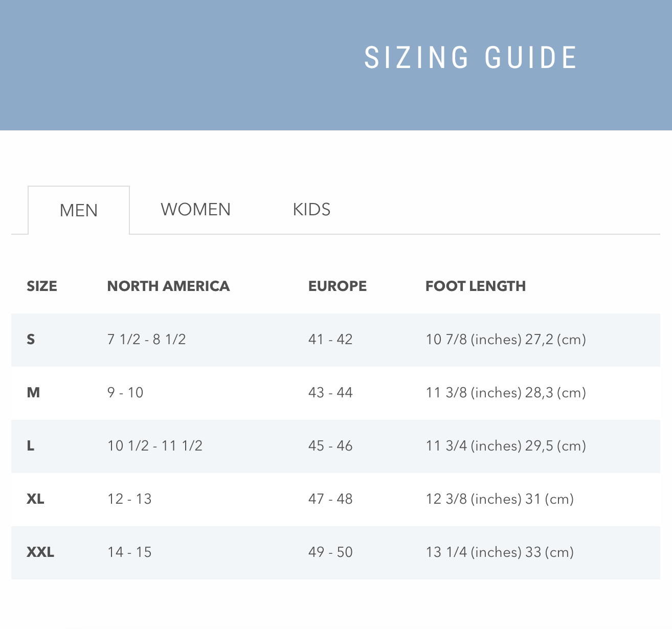The width and height of the screenshot is (672, 629).
Task: Click the 13 1/4 inches 33 cm cell
Action: (x=500, y=552)
